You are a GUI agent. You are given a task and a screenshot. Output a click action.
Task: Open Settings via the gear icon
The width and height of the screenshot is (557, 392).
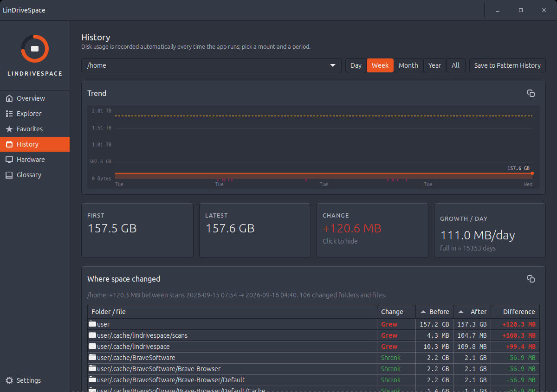pos(9,380)
